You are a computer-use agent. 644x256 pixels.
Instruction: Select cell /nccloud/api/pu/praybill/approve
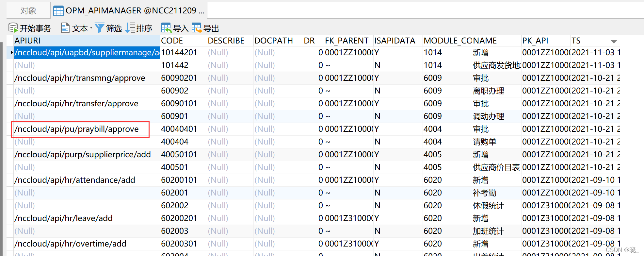coord(87,129)
